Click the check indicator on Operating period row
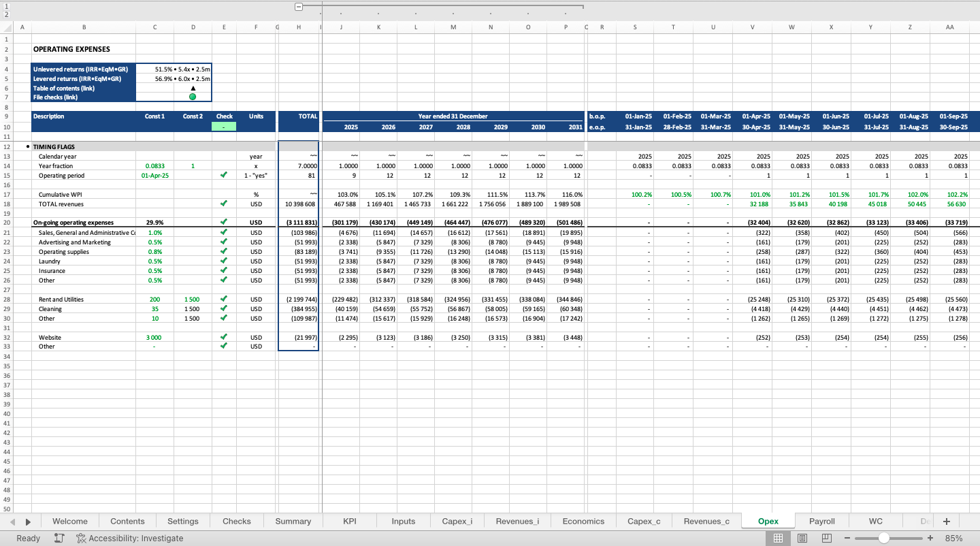The image size is (980, 546). point(224,175)
